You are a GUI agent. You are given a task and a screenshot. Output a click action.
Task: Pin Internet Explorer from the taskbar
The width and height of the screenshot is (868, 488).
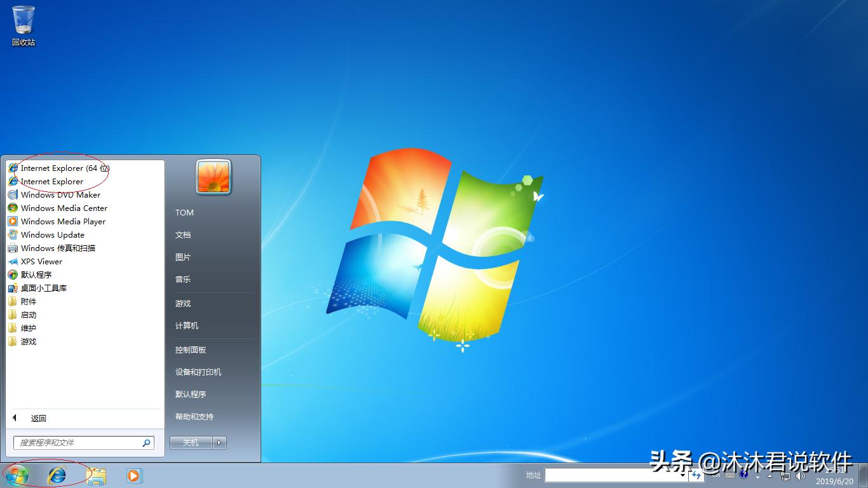point(58,475)
